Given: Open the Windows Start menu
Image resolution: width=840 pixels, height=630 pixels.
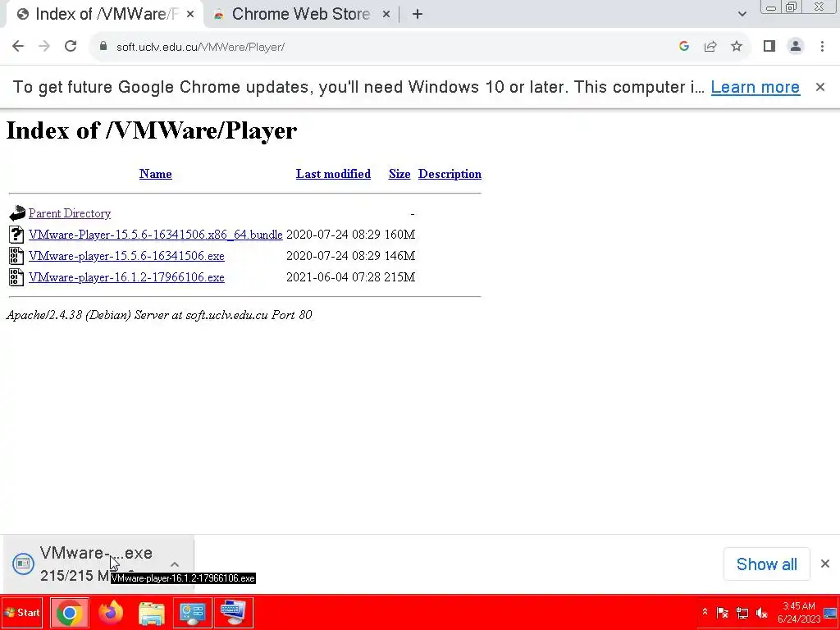Looking at the screenshot, I should pos(22,612).
